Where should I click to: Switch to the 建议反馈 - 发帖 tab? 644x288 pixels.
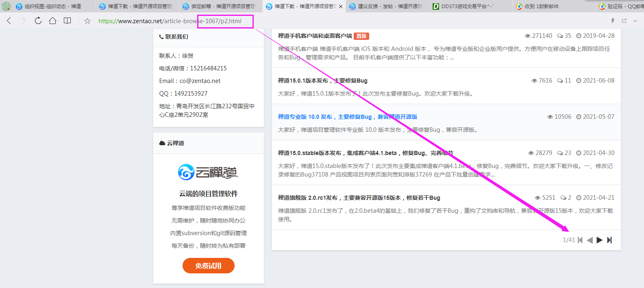[386, 6]
